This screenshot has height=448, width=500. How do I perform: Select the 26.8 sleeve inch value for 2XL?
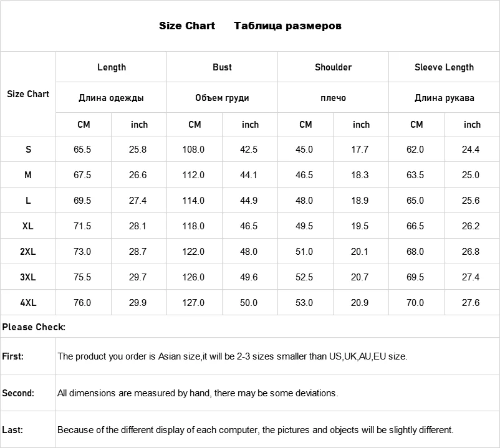point(471,252)
